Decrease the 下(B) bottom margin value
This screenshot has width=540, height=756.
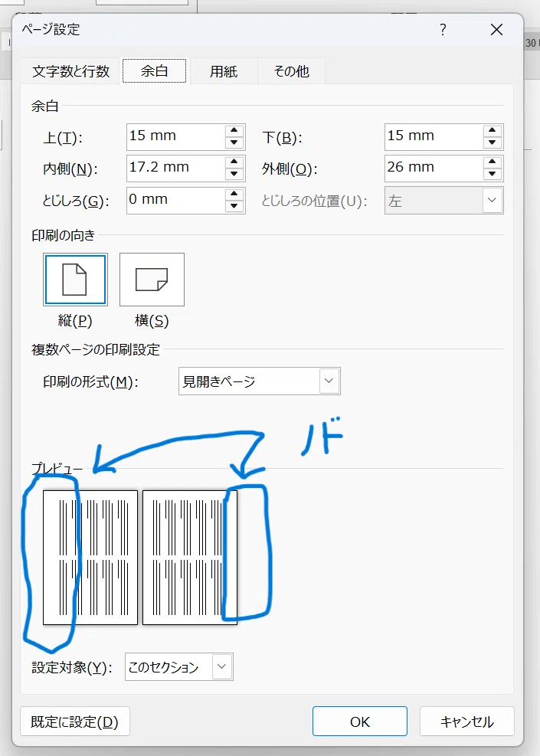pyautogui.click(x=493, y=142)
